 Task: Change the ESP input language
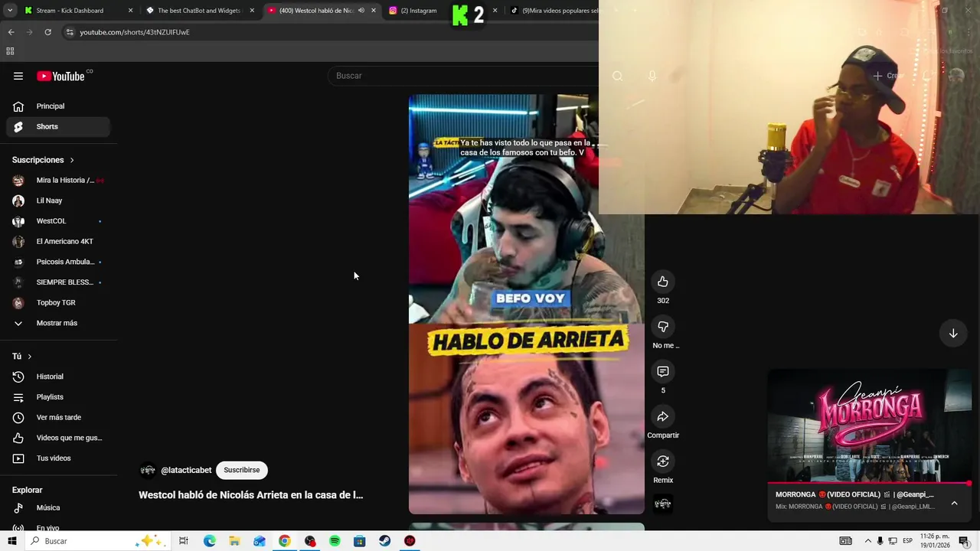coord(907,541)
